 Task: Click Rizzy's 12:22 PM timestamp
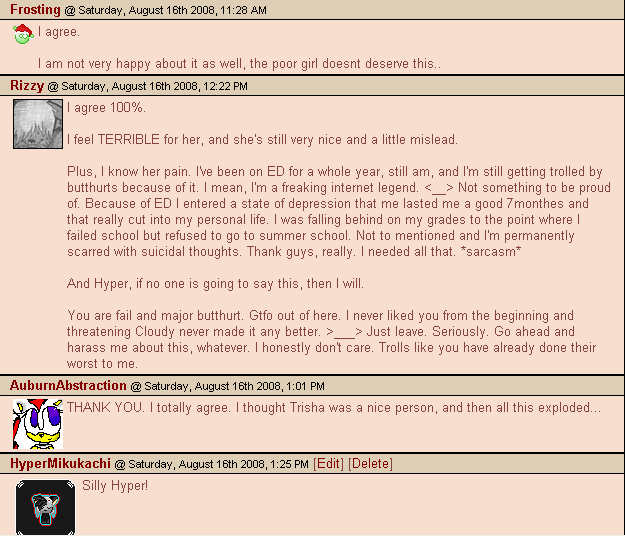point(154,86)
